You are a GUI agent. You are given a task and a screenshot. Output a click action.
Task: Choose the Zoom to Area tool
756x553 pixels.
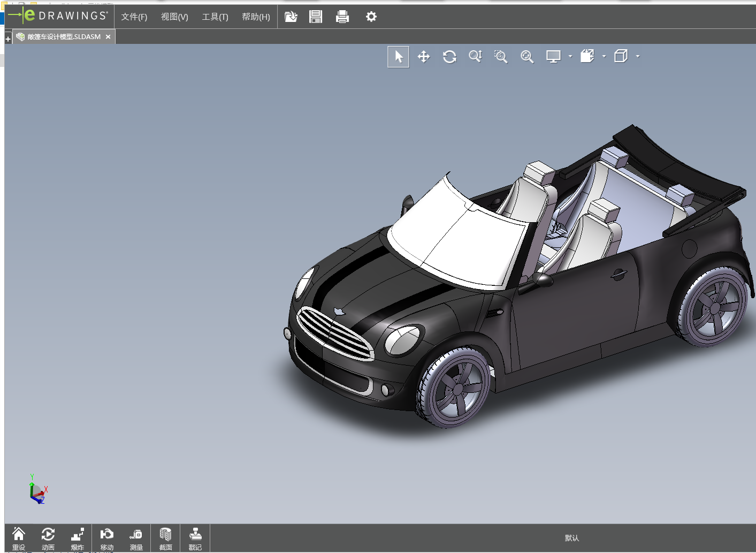(501, 57)
